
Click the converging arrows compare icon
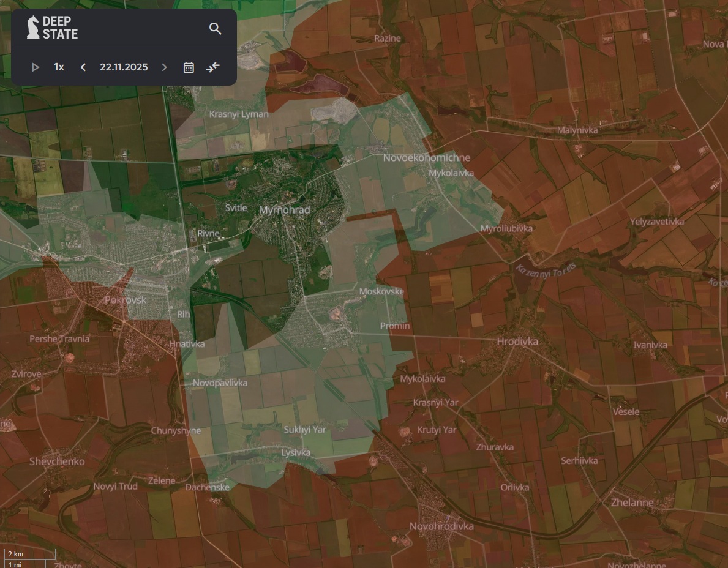pyautogui.click(x=212, y=67)
